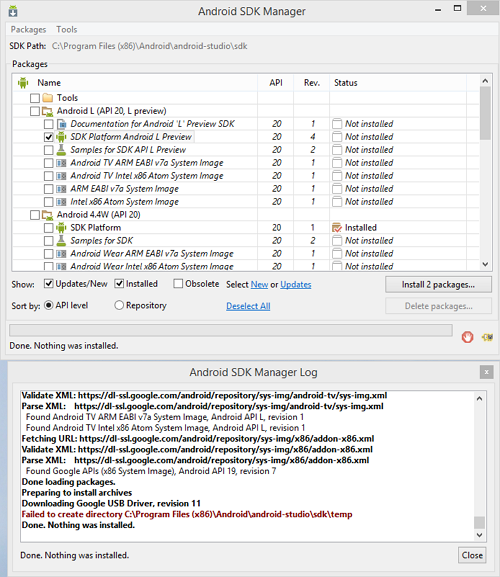The image size is (500, 577).
Task: Click the Documentation for Android 'L' Preview SDK icon
Action: click(61, 124)
